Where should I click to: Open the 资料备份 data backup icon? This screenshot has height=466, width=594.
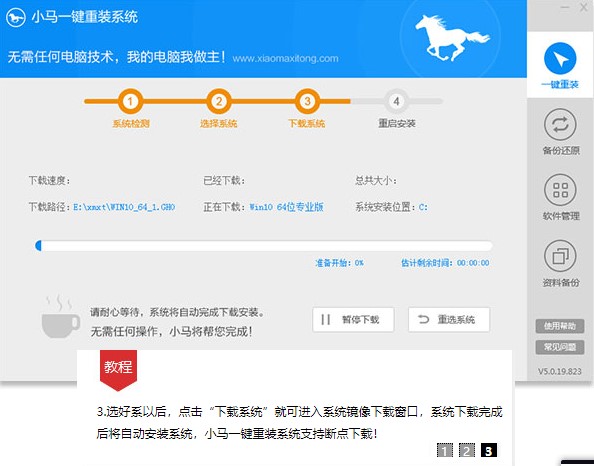[x=560, y=256]
